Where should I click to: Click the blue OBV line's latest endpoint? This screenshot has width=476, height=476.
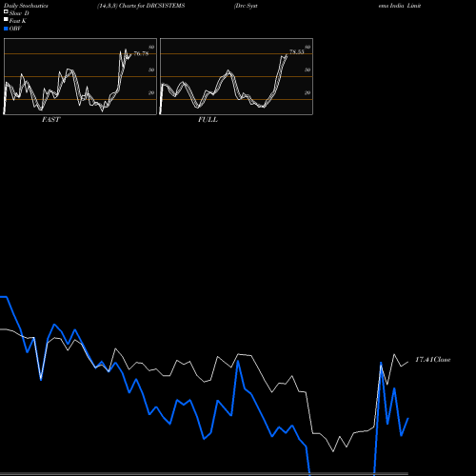coord(408,419)
